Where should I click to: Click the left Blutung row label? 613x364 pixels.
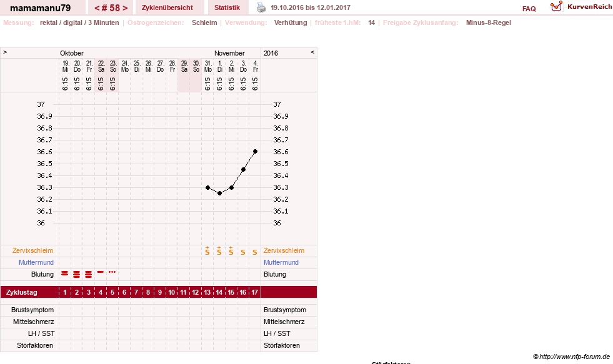coord(42,274)
